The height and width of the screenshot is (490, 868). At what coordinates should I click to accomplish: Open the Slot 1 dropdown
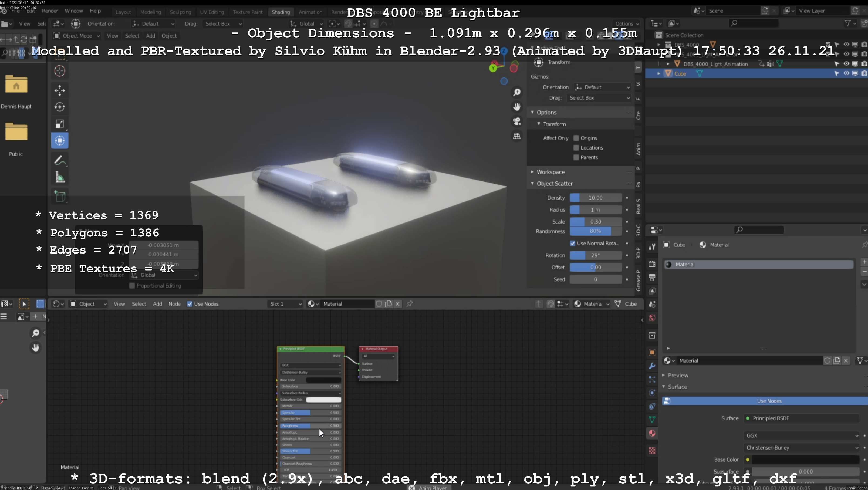285,304
